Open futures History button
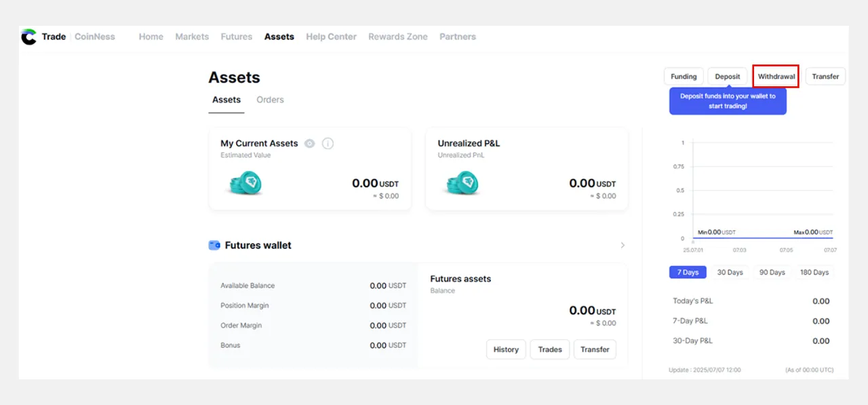The width and height of the screenshot is (868, 405). (x=506, y=349)
